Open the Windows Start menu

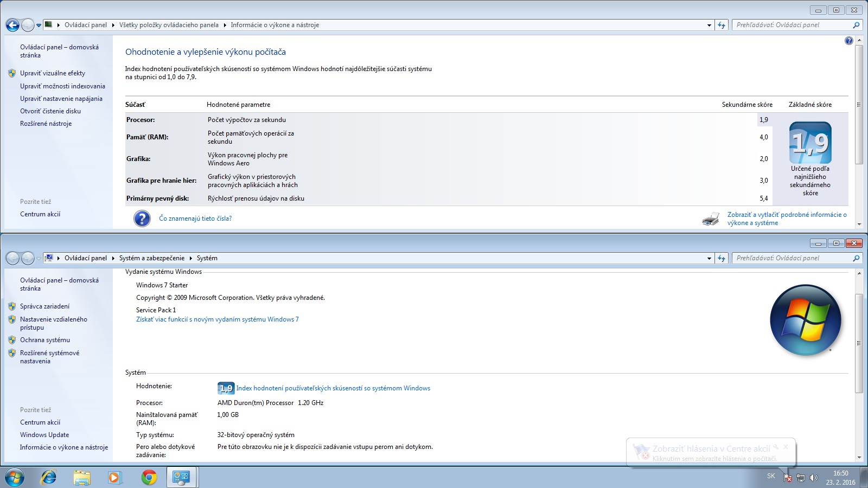[15, 477]
